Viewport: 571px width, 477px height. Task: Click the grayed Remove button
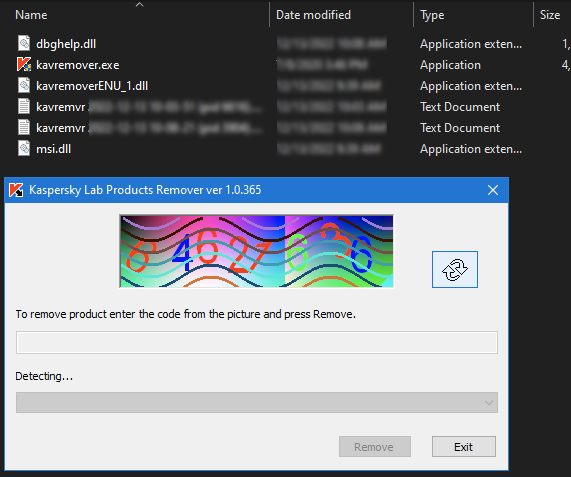(374, 446)
